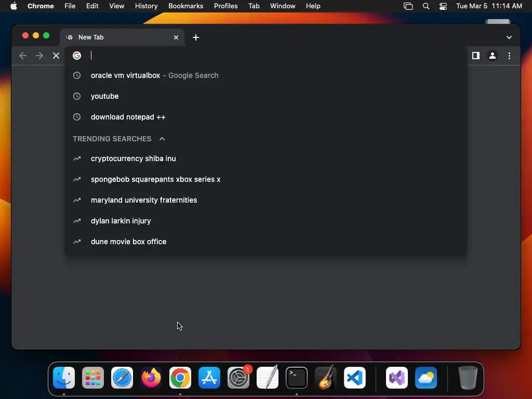This screenshot has height=399, width=532.
Task: Launch Safari from the Dock
Action: coord(122,378)
